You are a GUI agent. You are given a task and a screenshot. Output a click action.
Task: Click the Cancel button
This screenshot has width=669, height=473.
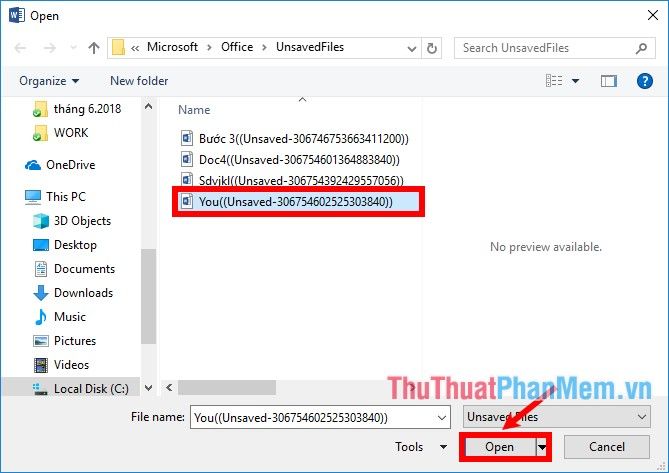coord(607,447)
